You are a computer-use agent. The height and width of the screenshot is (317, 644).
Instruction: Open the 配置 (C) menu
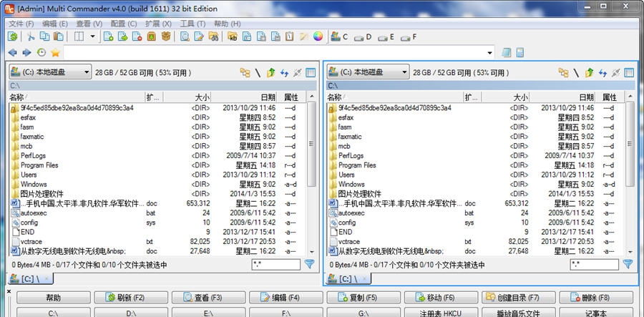[x=124, y=24]
